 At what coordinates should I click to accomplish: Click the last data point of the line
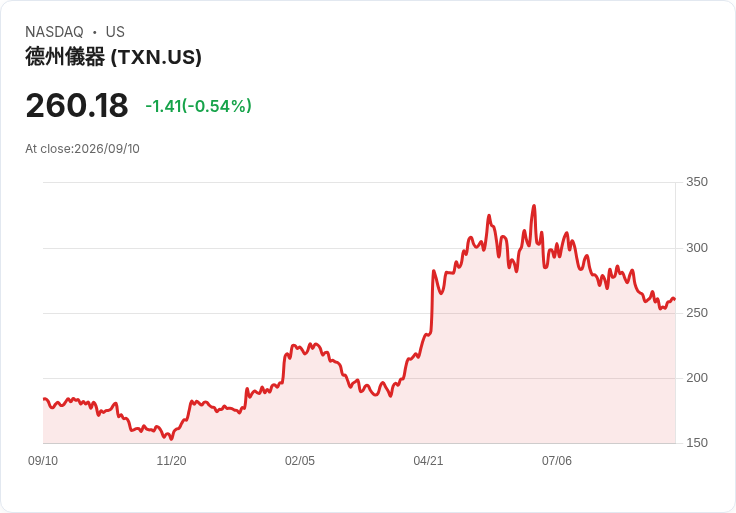pos(675,299)
